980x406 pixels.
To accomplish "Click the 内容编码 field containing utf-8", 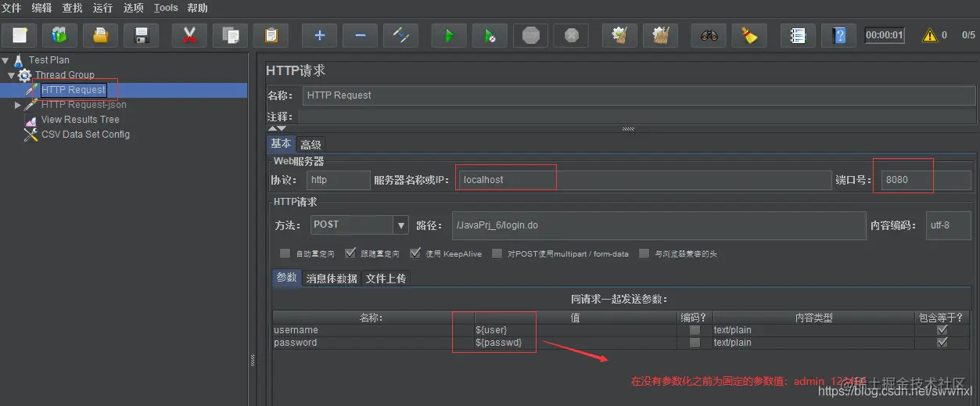I will tap(949, 225).
